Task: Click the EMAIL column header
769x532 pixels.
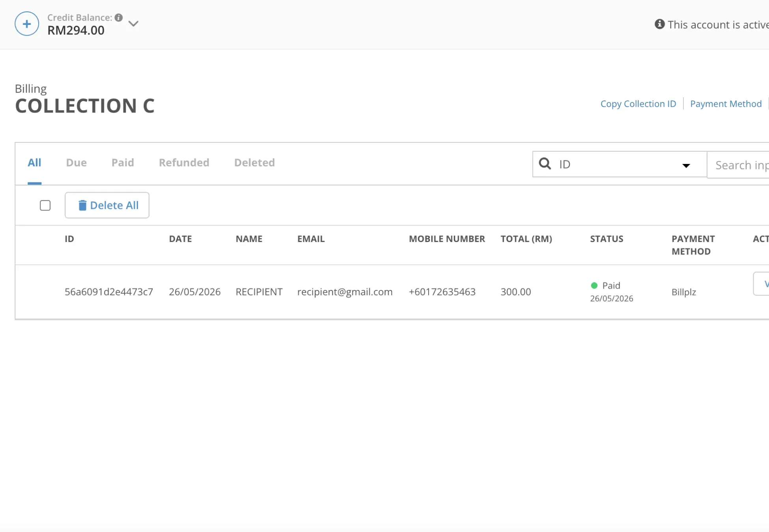Action: 311,239
